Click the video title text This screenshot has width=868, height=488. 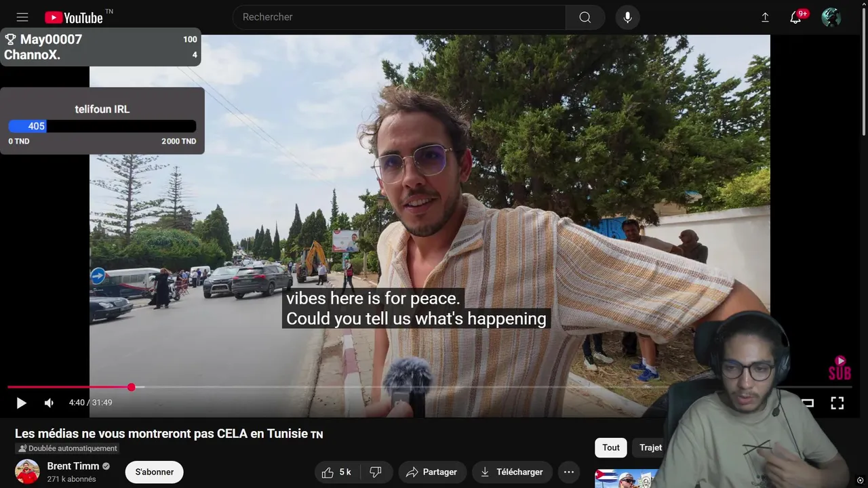click(x=169, y=434)
